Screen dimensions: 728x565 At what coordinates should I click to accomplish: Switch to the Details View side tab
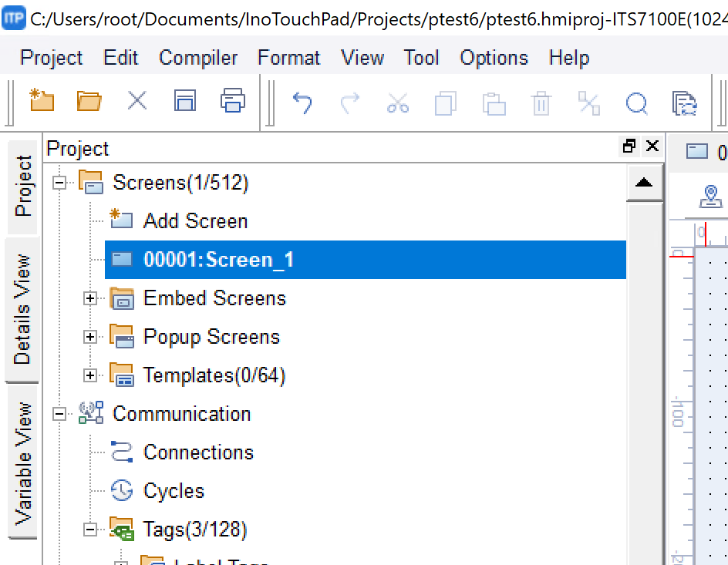pos(22,309)
